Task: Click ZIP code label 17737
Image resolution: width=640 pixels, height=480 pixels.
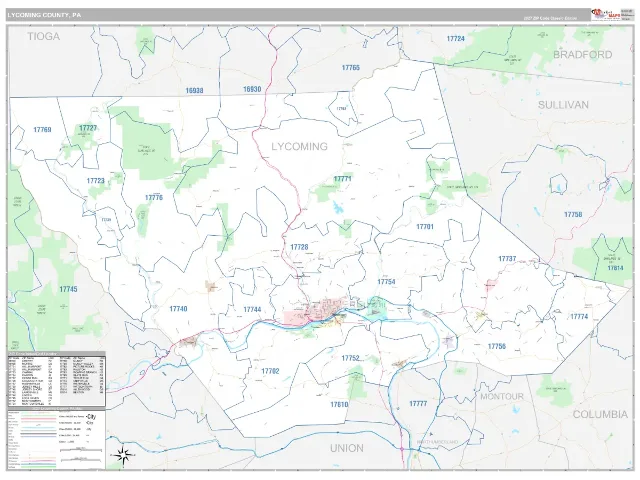Action: [x=507, y=259]
